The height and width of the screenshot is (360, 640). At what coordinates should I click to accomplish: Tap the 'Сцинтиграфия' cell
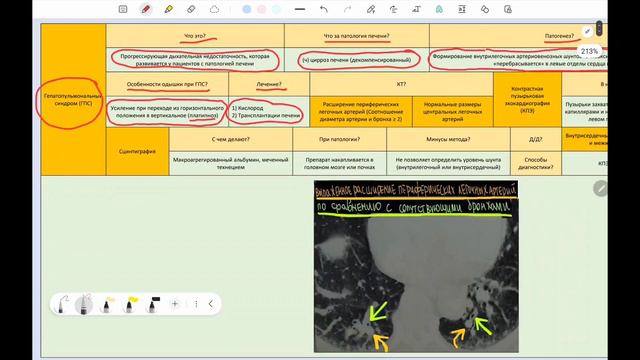137,151
